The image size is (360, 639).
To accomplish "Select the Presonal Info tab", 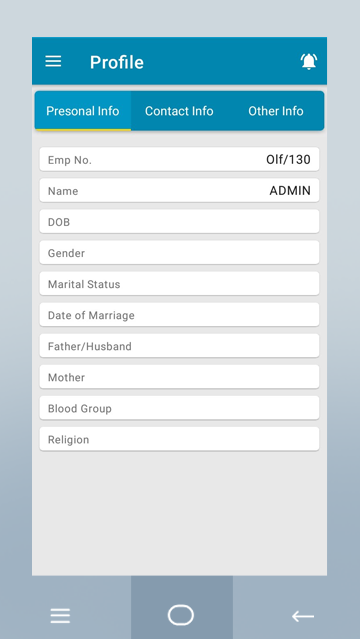I will coord(83,111).
